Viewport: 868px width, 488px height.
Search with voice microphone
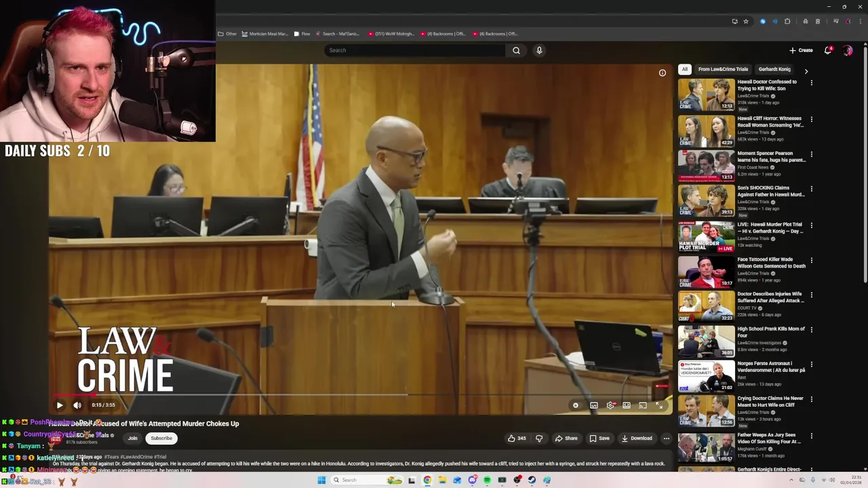click(539, 50)
